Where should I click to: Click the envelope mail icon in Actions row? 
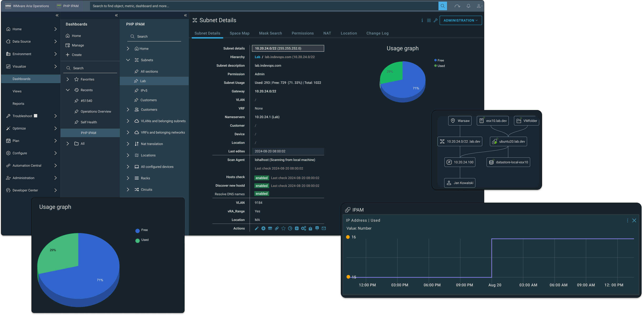pyautogui.click(x=324, y=228)
